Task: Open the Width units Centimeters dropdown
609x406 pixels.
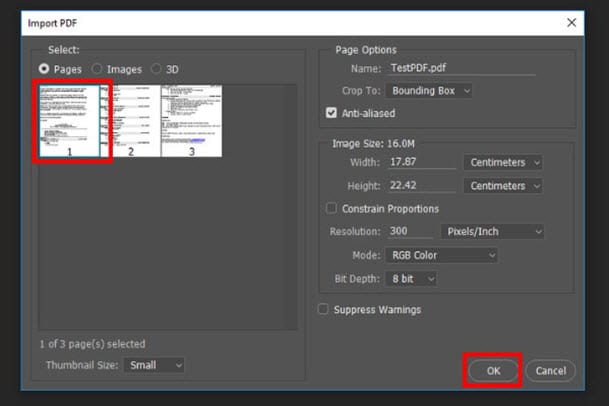Action: click(503, 162)
